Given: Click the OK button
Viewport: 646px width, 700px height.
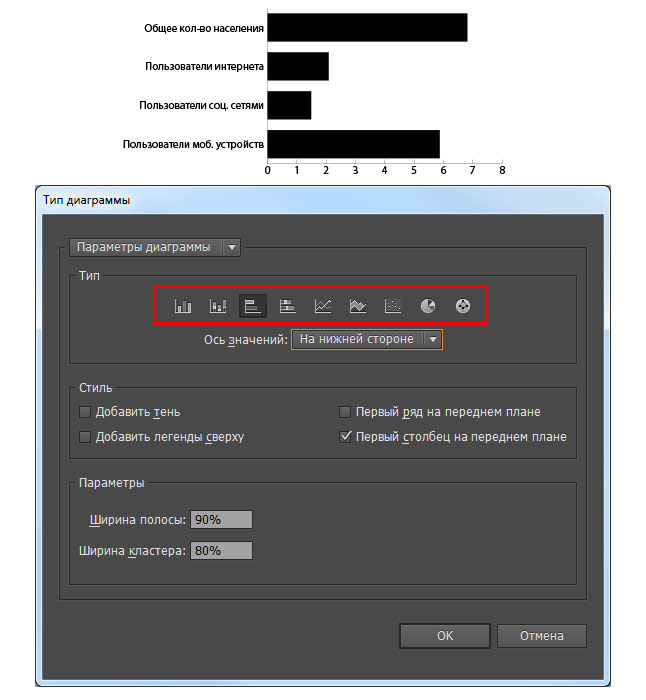Looking at the screenshot, I should click(x=445, y=635).
